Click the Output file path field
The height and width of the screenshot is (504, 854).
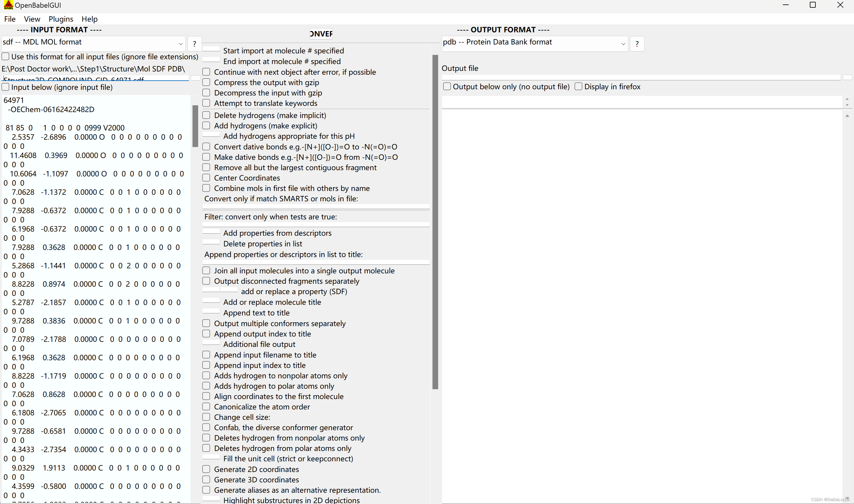[x=641, y=77]
